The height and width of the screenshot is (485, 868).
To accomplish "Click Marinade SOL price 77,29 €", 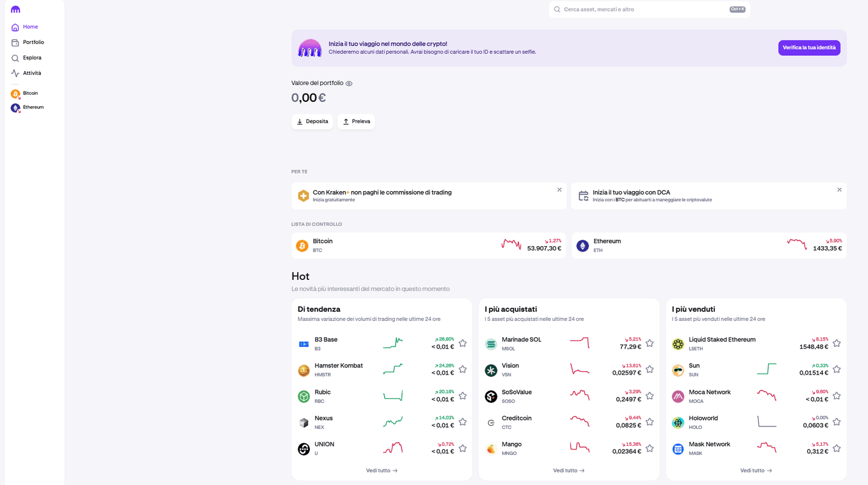I will click(631, 347).
